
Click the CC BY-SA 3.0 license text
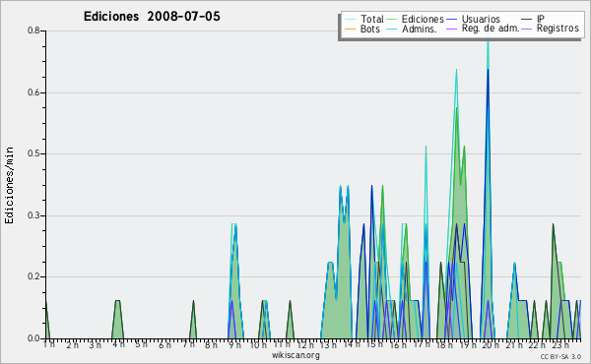(560, 356)
